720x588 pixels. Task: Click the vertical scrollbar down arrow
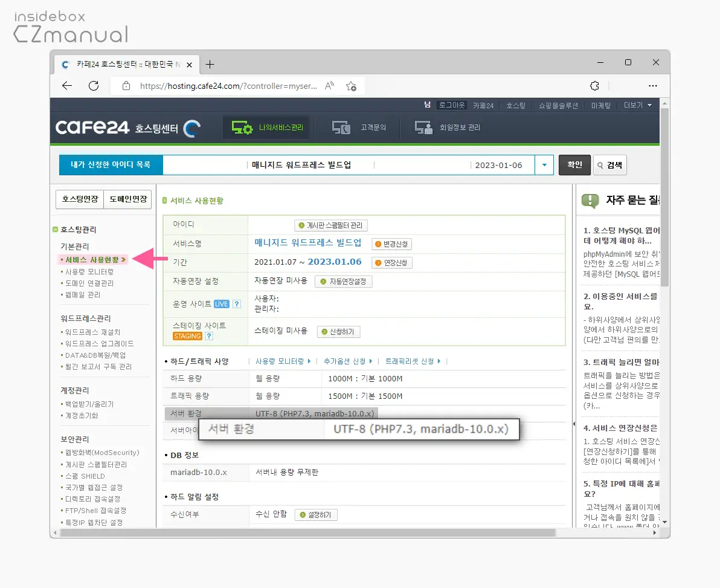pyautogui.click(x=664, y=522)
